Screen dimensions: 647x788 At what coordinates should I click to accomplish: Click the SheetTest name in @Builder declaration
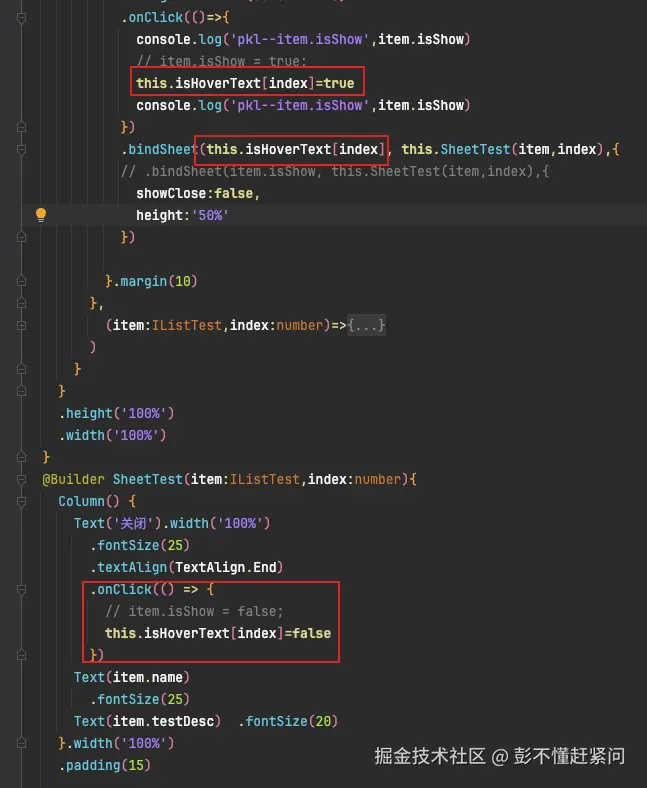tap(148, 479)
